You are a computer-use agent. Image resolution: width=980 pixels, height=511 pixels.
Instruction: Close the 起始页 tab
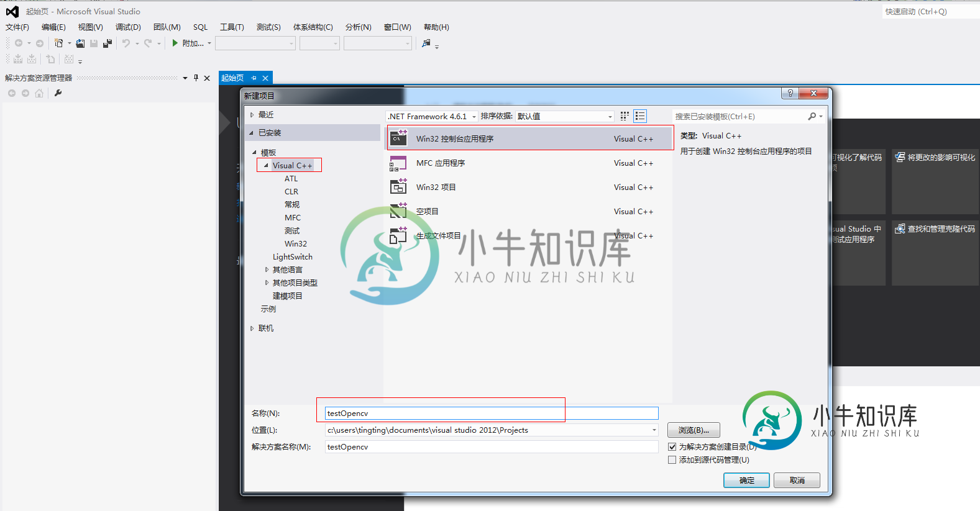pyautogui.click(x=265, y=78)
